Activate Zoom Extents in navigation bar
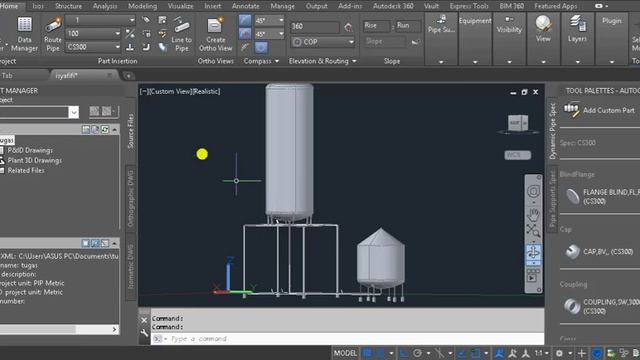 point(533,231)
